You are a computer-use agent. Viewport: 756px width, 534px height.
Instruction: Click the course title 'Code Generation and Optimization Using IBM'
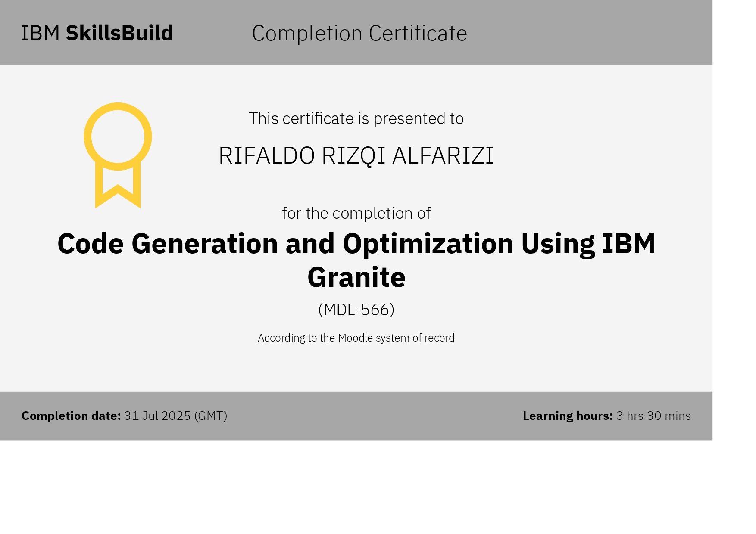point(356,244)
